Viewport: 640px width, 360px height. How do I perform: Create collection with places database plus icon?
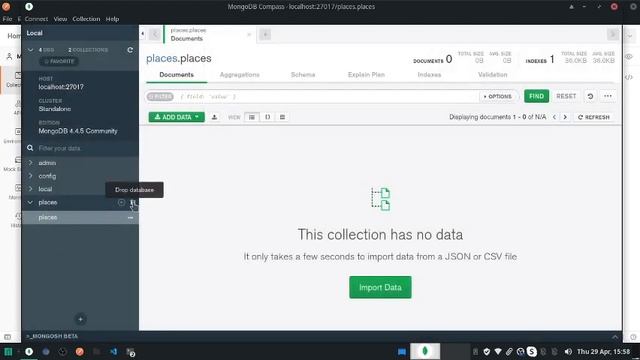point(121,202)
